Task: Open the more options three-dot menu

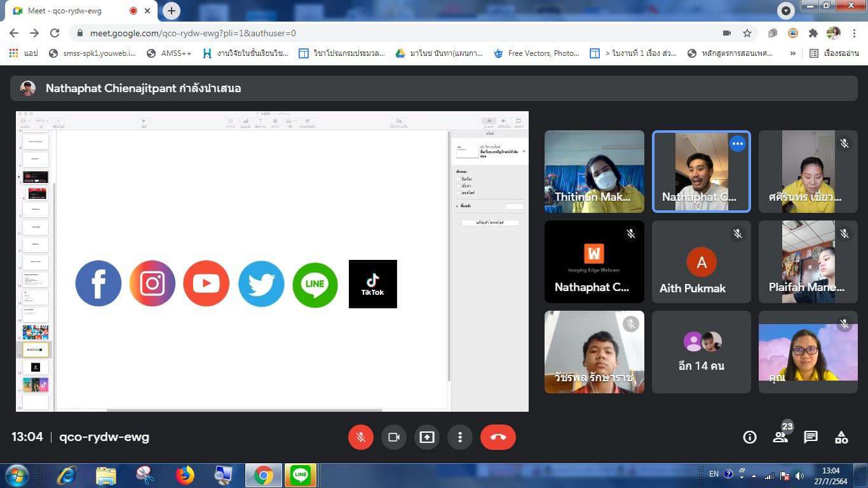Action: coord(459,437)
